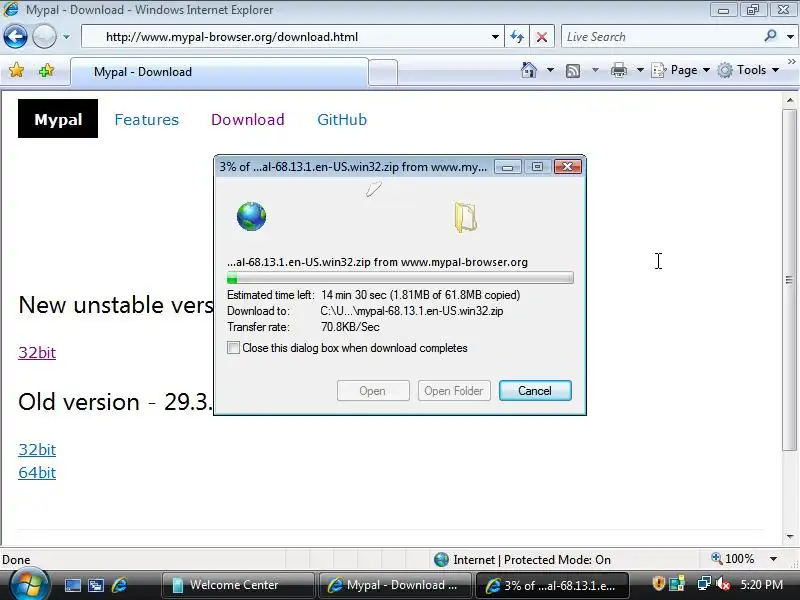Click network connection tray icon
This screenshot has height=600, width=800.
coord(704,583)
